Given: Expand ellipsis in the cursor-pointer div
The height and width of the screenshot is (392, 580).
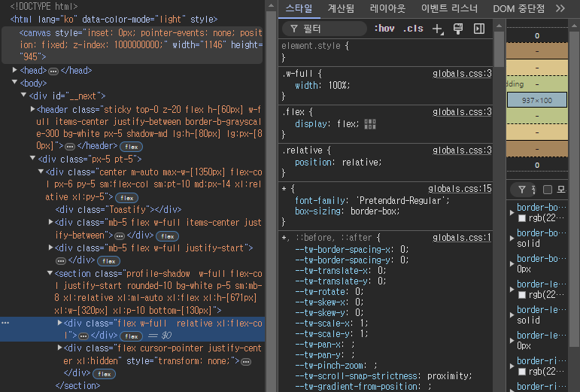Looking at the screenshot, I should click(x=246, y=361).
